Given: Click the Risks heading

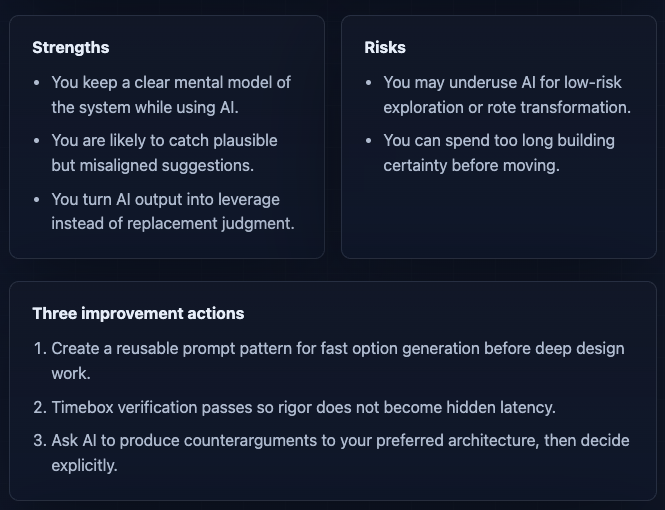Looking at the screenshot, I should [385, 47].
